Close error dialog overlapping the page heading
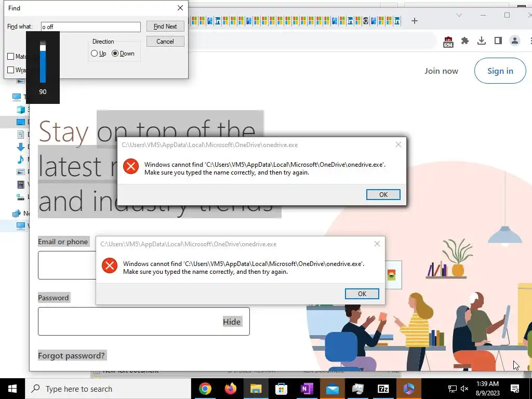The image size is (532, 399). 398,144
